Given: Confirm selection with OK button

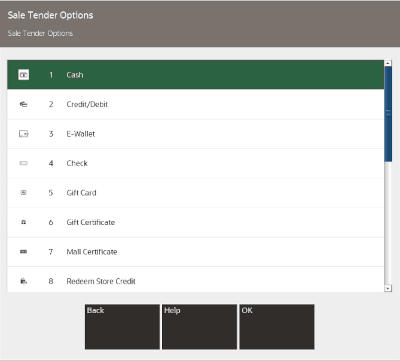Looking at the screenshot, I should pos(277,327).
